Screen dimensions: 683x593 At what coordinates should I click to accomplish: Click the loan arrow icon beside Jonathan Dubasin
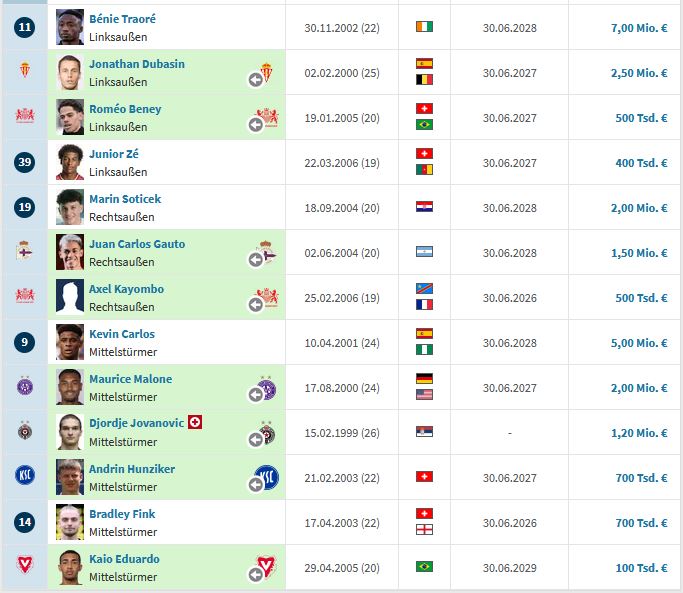tap(256, 80)
